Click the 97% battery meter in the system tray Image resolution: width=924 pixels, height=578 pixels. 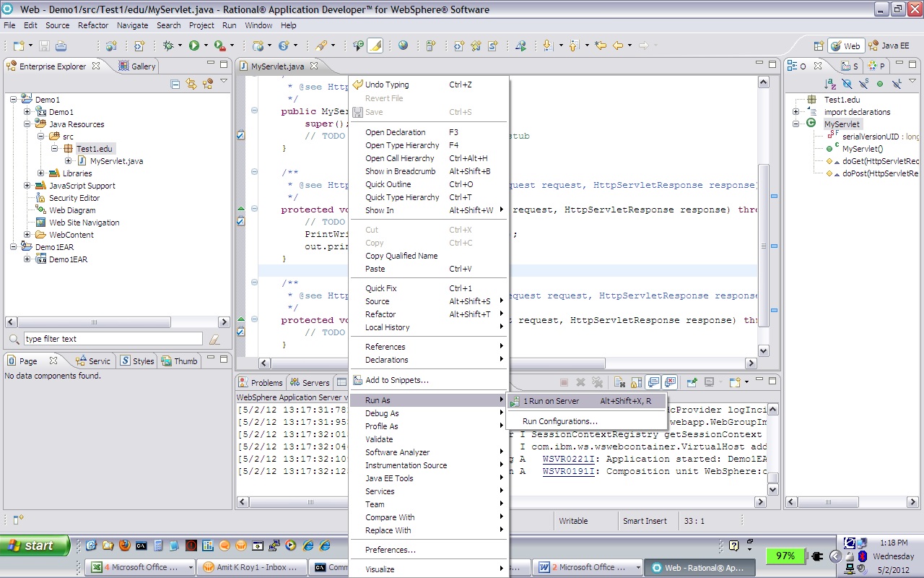click(x=785, y=556)
